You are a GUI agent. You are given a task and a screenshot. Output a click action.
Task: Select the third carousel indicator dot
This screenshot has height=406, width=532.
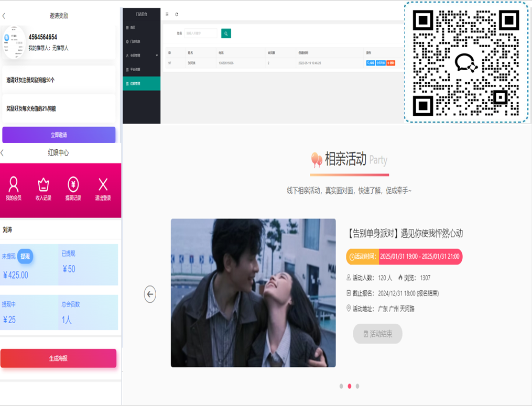pos(357,386)
